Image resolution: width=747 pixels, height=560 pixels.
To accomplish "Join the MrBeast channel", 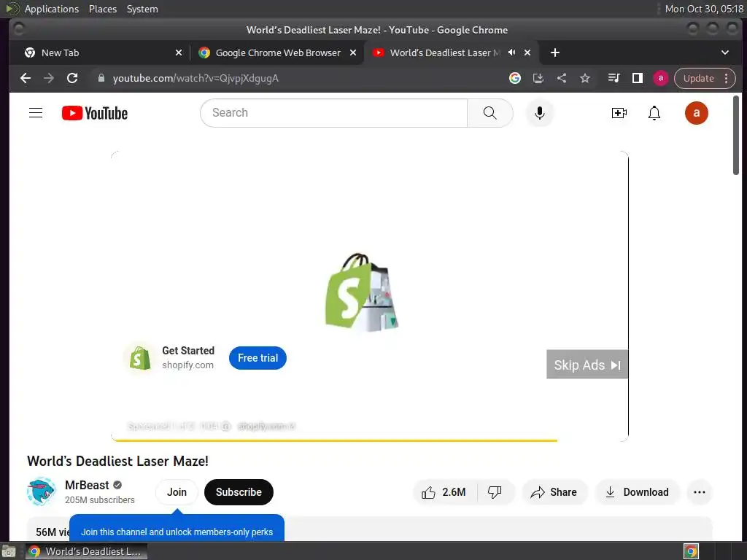I will tap(177, 492).
